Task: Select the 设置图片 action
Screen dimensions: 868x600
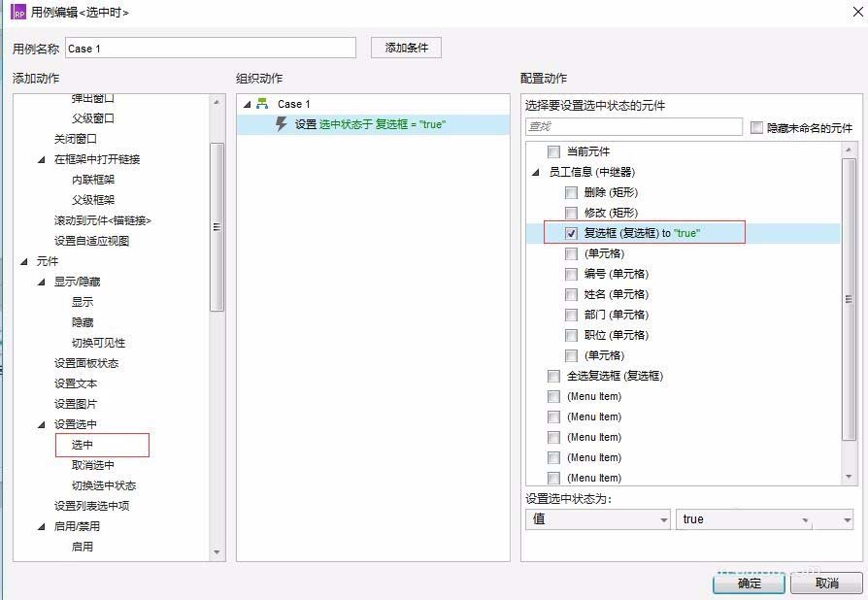Action: [x=76, y=404]
